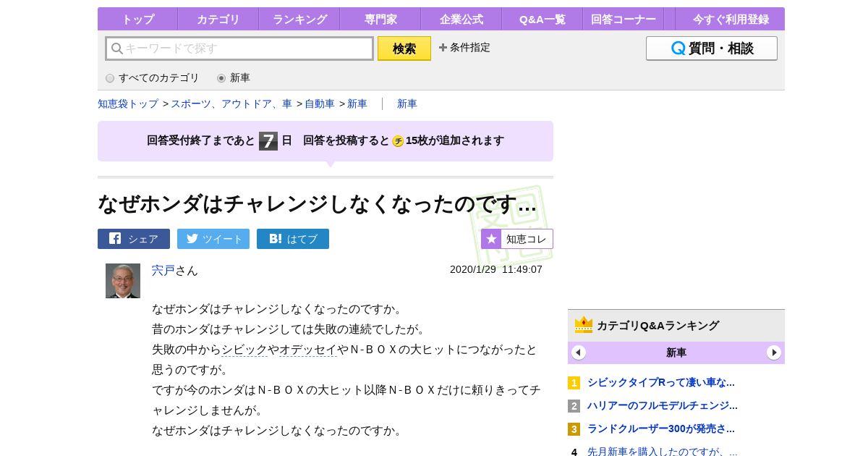
Task: Click rank 2 badge icon
Action: tap(574, 406)
